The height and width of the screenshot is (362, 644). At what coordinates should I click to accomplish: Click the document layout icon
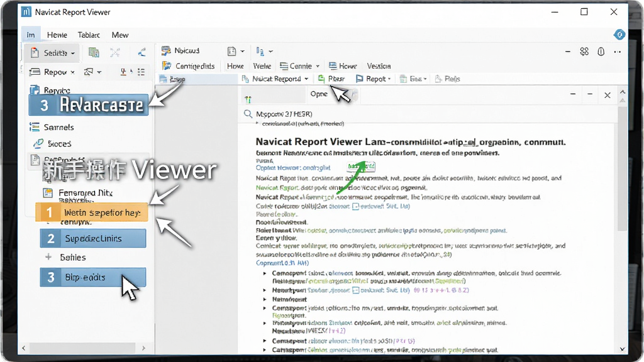click(x=232, y=52)
